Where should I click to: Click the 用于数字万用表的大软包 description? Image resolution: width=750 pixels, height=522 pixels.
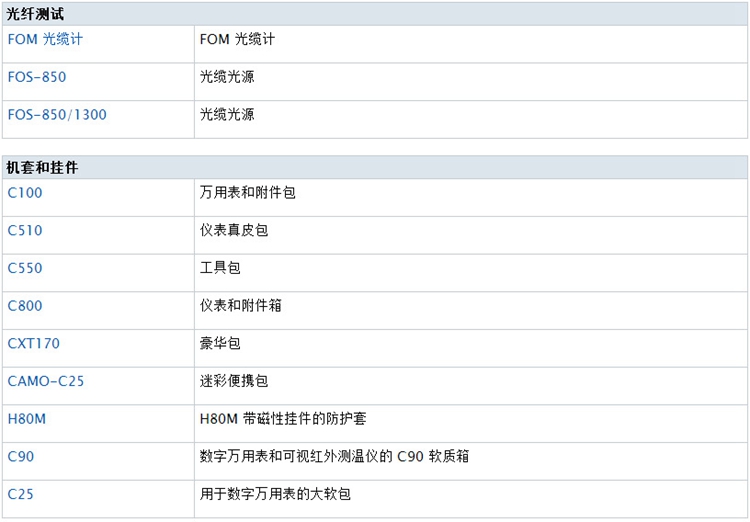pyautogui.click(x=275, y=494)
